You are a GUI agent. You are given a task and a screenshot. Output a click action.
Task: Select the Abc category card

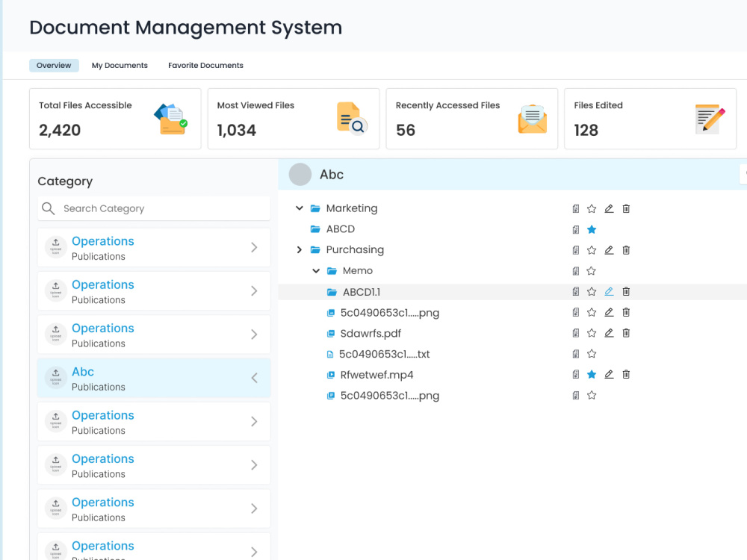[x=154, y=378]
